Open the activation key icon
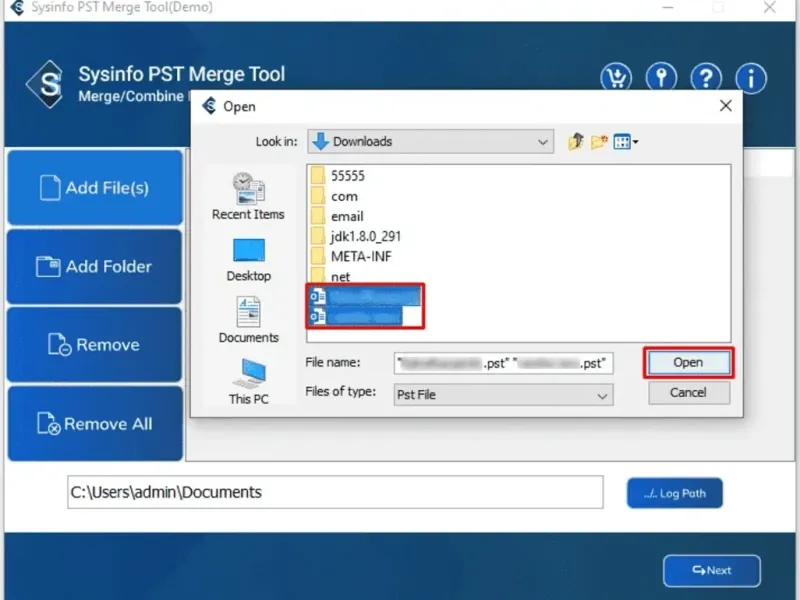The width and height of the screenshot is (800, 600). (x=661, y=78)
